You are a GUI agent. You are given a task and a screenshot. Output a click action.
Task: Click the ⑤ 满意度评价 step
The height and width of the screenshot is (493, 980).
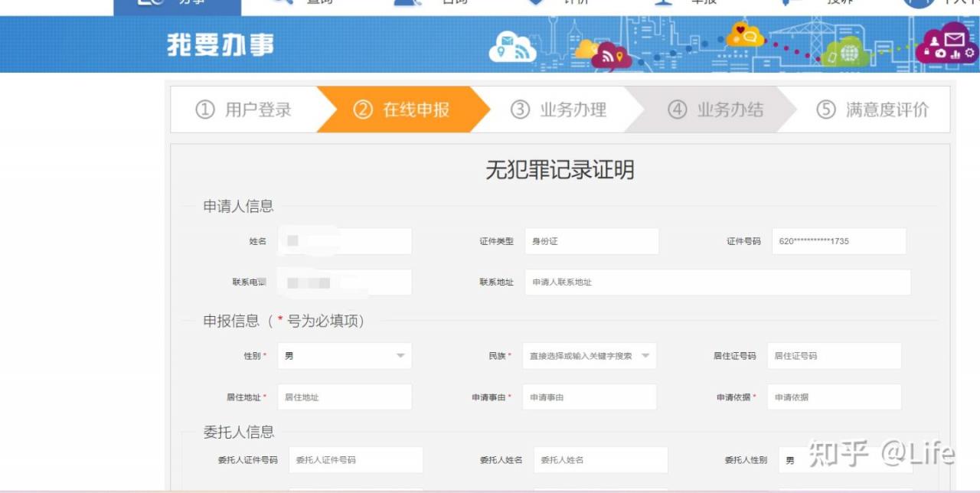click(x=873, y=109)
